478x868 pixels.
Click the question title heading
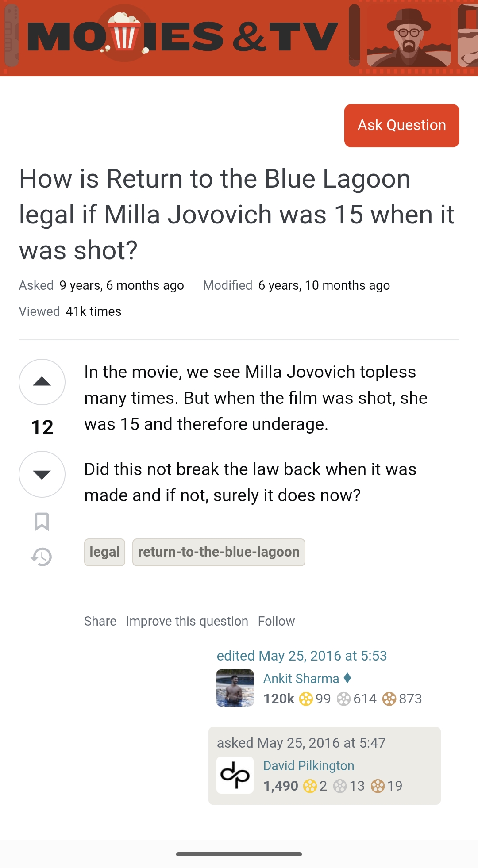click(x=236, y=215)
